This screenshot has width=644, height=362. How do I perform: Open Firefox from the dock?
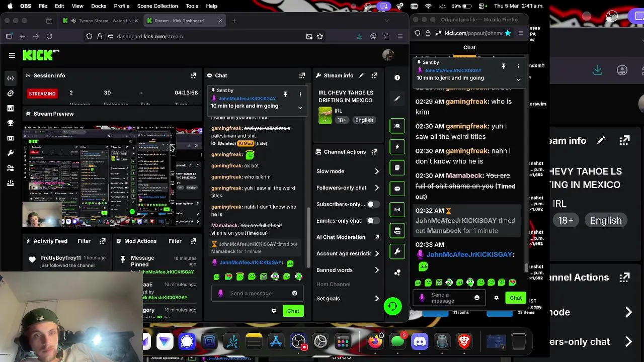pos(375,342)
